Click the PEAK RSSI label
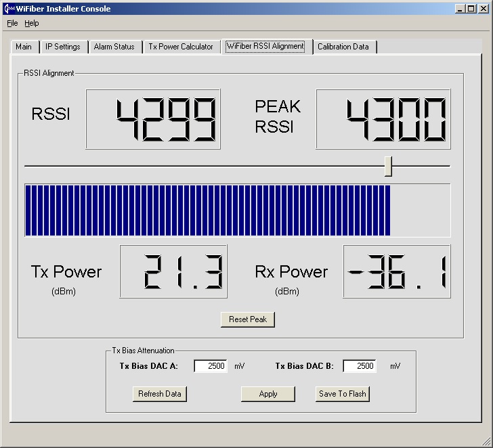 click(278, 116)
